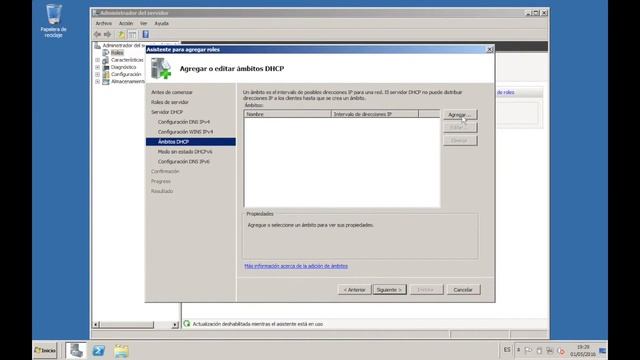The width and height of the screenshot is (640, 360).
Task: Click the Siguiente button
Action: click(x=389, y=290)
